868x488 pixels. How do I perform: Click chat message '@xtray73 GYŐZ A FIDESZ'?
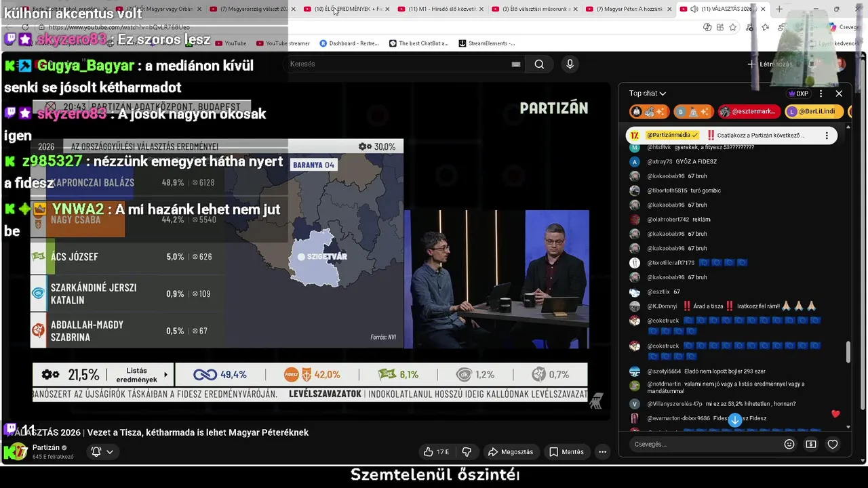coord(682,162)
